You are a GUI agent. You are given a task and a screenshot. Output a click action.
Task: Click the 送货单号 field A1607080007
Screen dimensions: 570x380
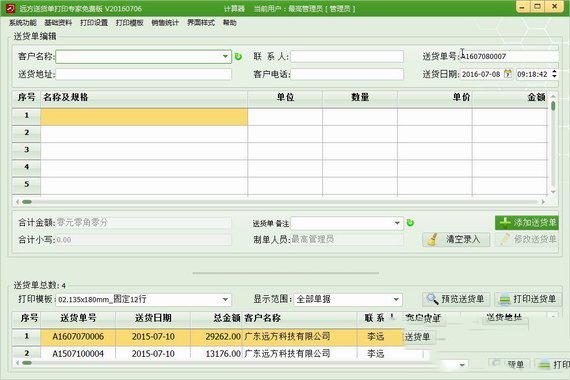509,56
